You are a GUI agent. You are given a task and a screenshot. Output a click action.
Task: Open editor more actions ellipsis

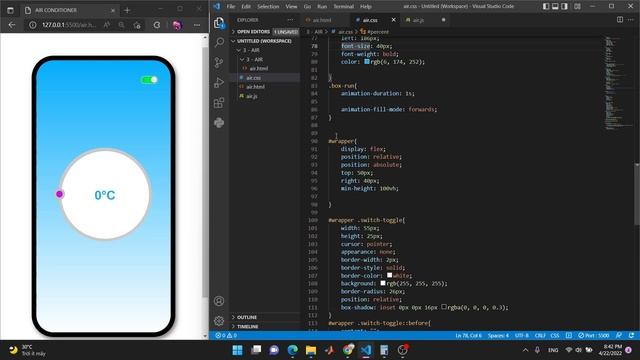tap(631, 20)
